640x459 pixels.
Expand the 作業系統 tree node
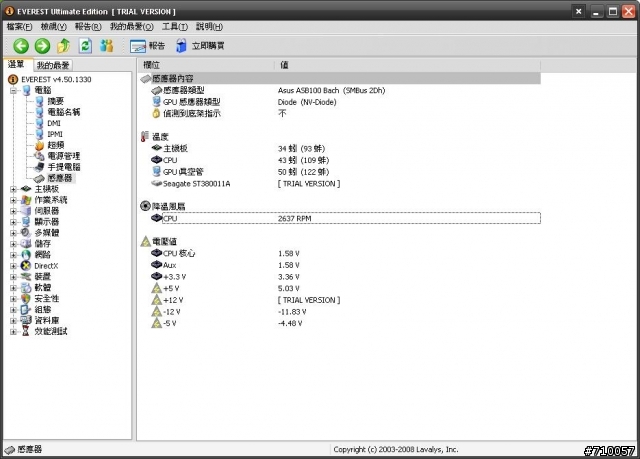(13, 200)
